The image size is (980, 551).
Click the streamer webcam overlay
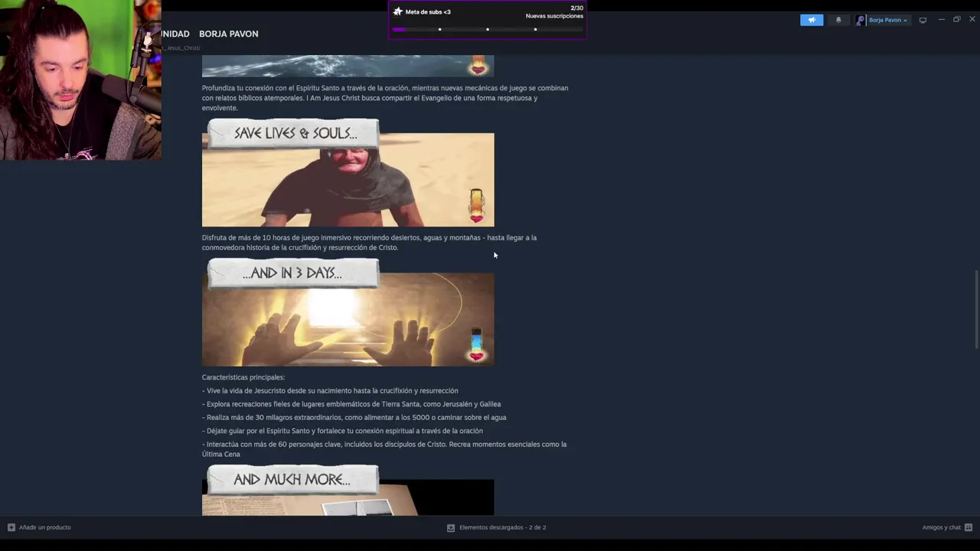[80, 80]
